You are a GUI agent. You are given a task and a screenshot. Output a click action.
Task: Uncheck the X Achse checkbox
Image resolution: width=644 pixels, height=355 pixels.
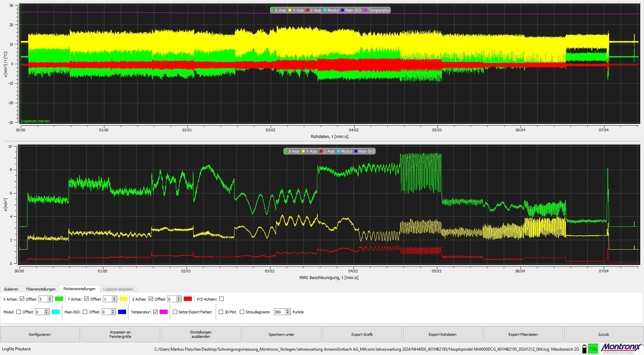coord(22,299)
